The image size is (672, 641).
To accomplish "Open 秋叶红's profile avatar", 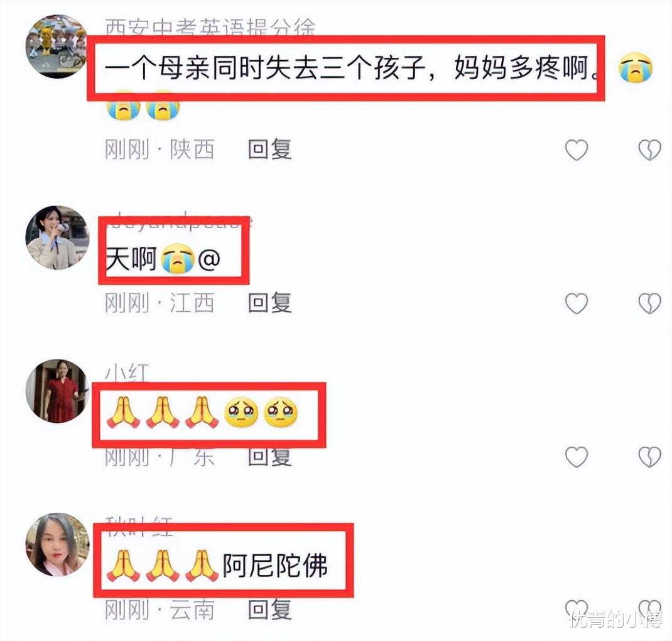I will coord(57,544).
